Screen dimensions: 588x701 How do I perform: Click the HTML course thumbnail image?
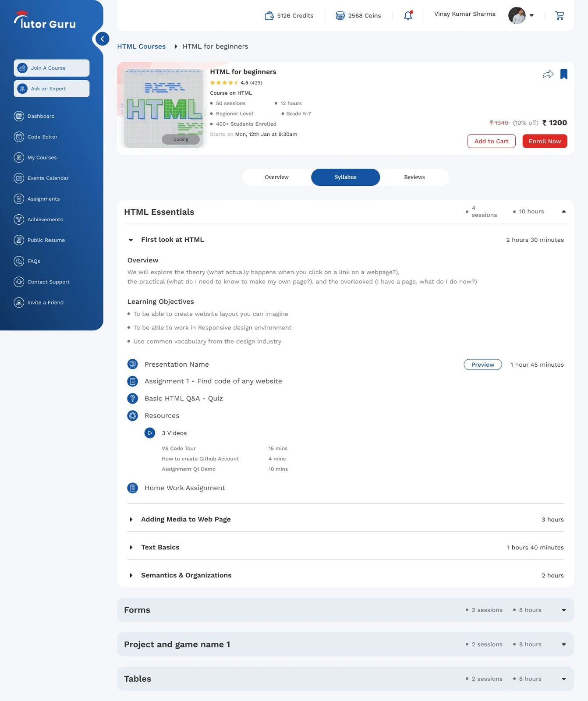(163, 108)
